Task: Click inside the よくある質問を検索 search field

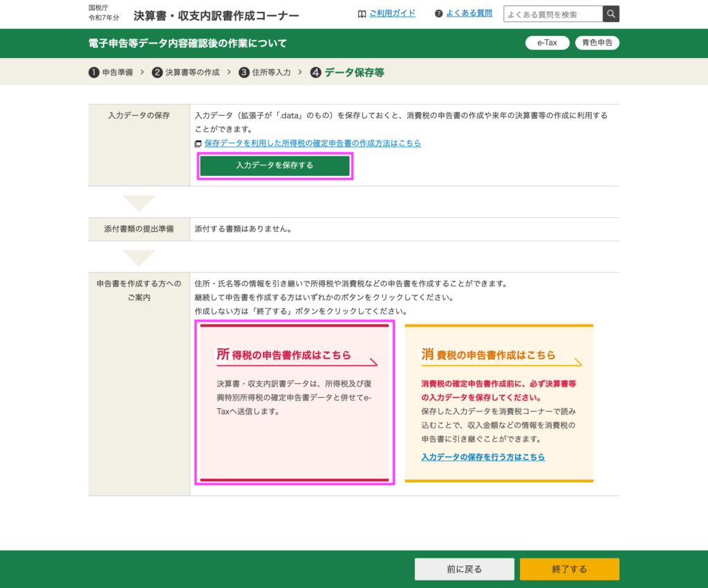Action: [x=553, y=14]
